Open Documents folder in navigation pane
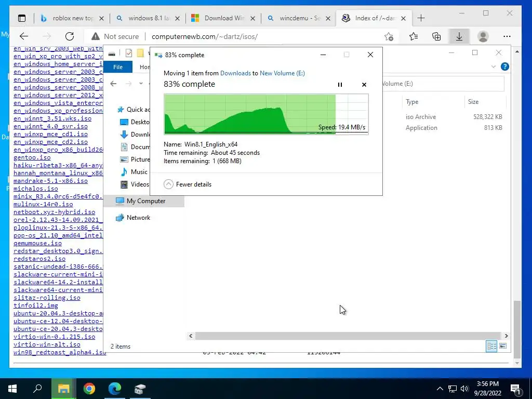The width and height of the screenshot is (532, 399). pyautogui.click(x=135, y=147)
